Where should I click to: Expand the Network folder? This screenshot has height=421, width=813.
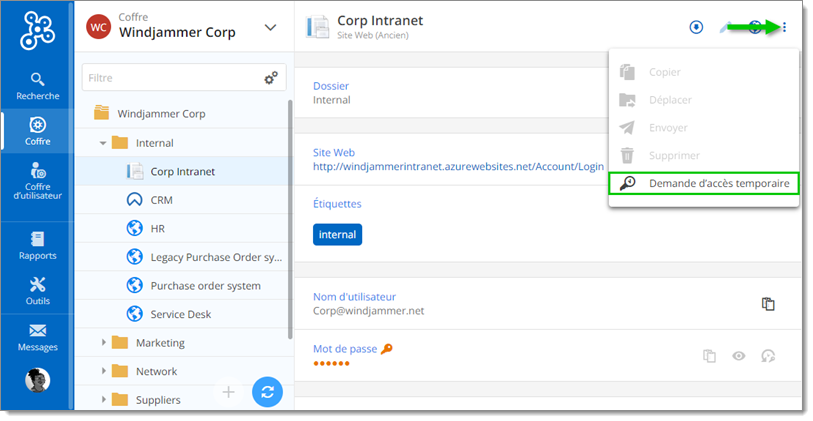pos(103,371)
